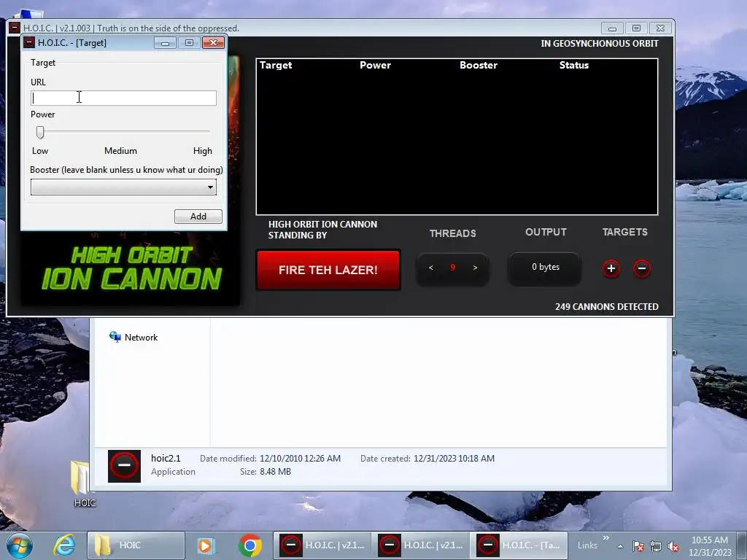Launch Internet Explorer from the taskbar
This screenshot has width=747, height=560.
(x=64, y=545)
